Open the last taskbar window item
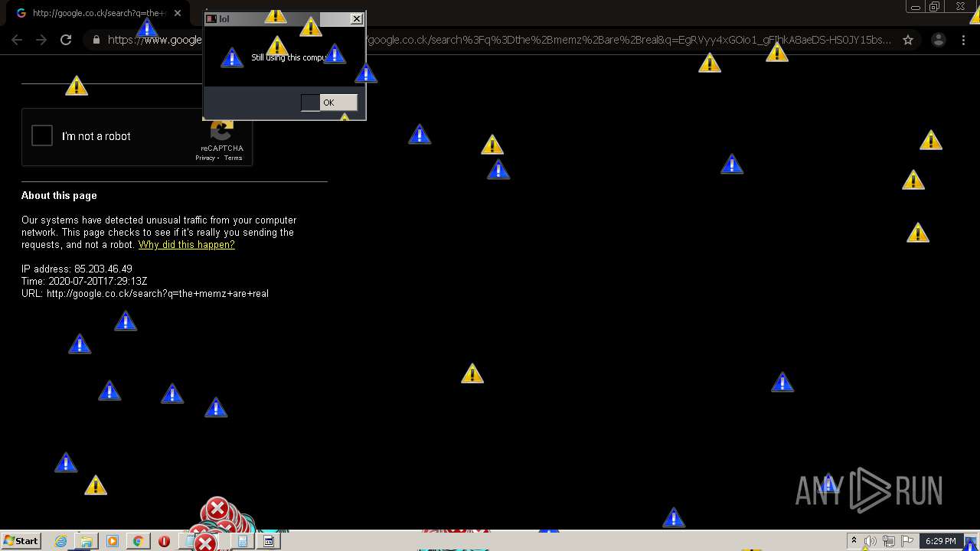This screenshot has width=980, height=551. (269, 541)
